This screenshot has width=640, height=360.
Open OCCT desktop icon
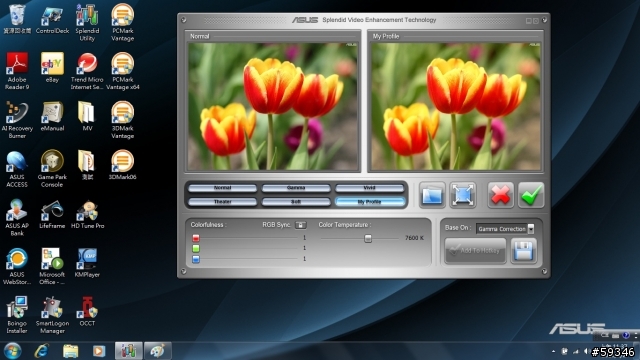(87, 311)
